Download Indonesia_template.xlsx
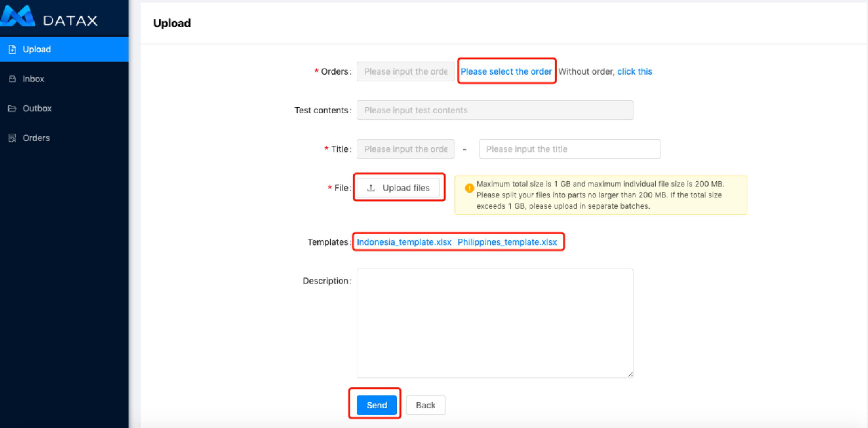The image size is (868, 428). (404, 242)
